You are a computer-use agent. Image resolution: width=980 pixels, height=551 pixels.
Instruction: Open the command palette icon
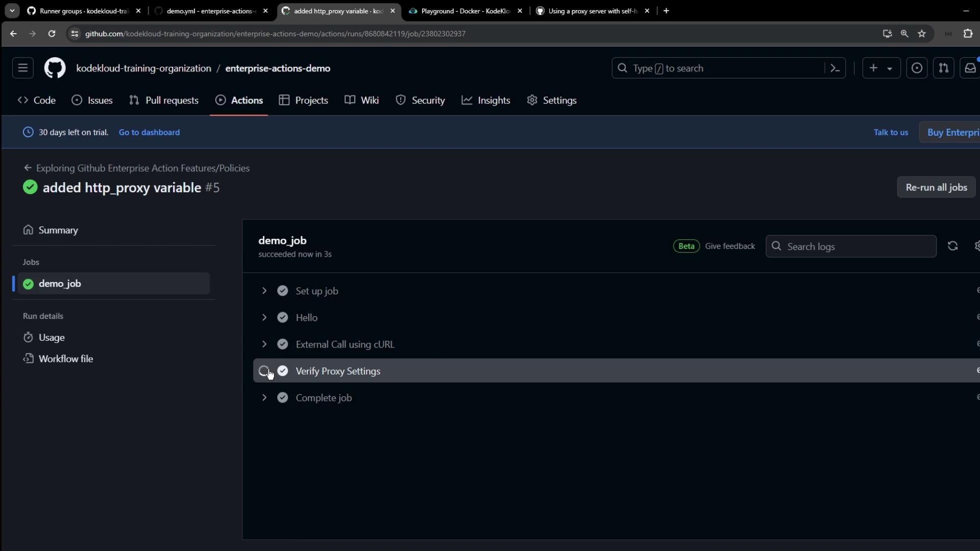[x=835, y=68]
